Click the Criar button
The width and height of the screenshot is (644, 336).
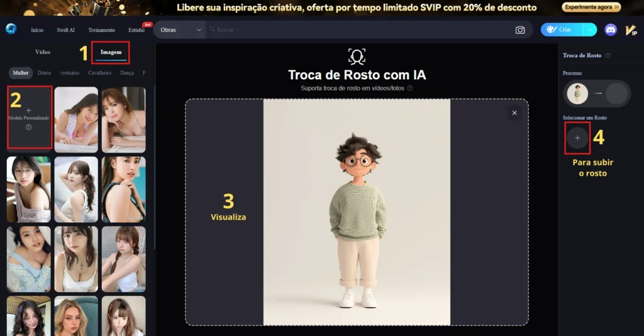point(562,30)
